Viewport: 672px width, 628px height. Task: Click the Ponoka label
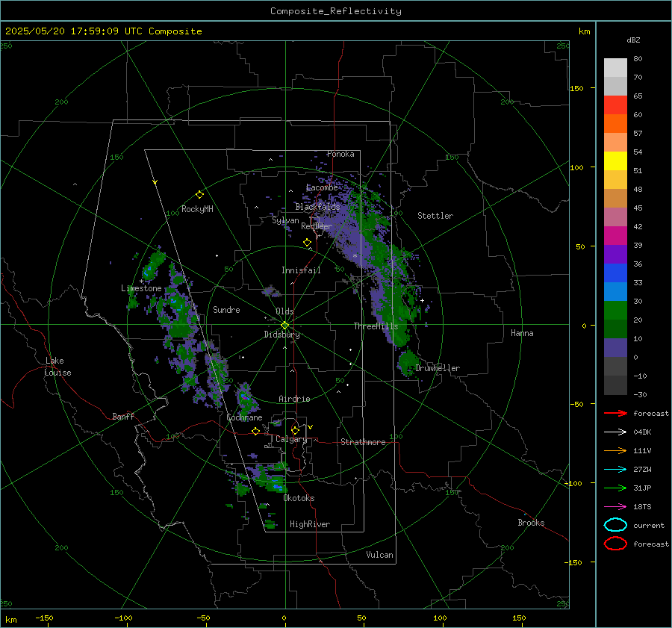click(340, 154)
